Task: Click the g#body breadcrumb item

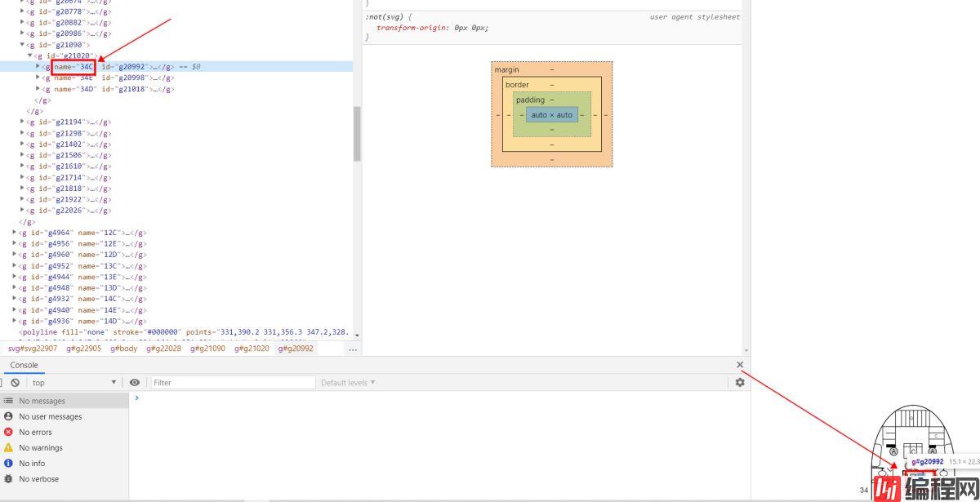Action: click(123, 349)
